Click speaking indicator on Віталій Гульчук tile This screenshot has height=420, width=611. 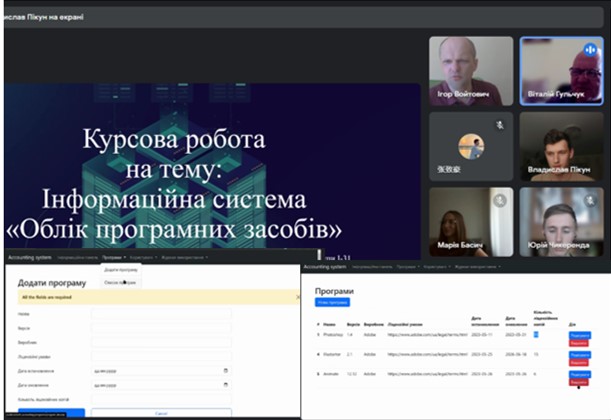pyautogui.click(x=590, y=49)
